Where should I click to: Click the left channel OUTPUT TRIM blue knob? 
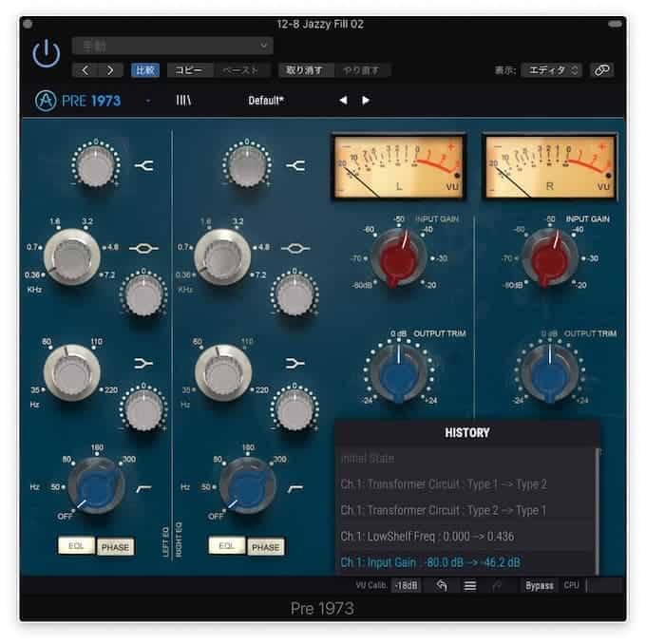[x=398, y=373]
